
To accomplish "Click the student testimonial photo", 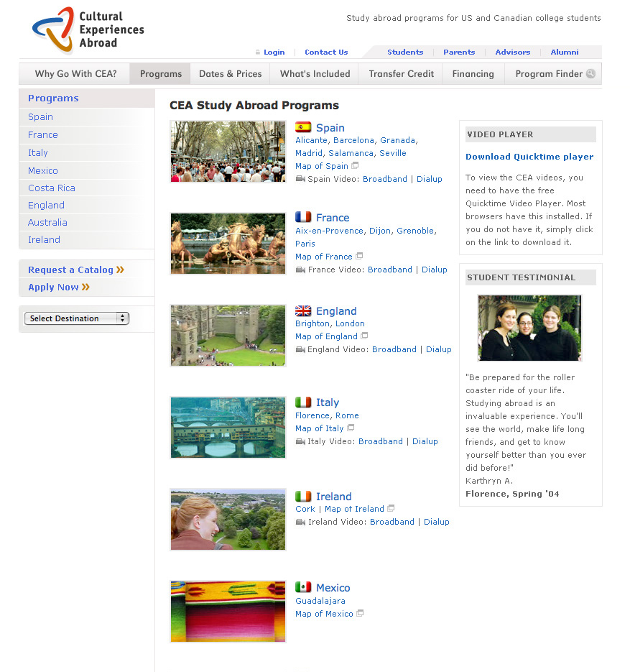I will coord(529,328).
